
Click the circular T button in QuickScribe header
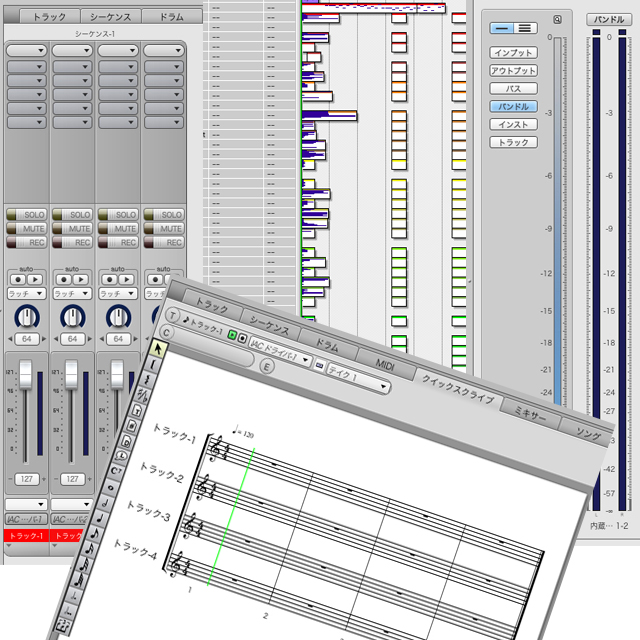[173, 315]
